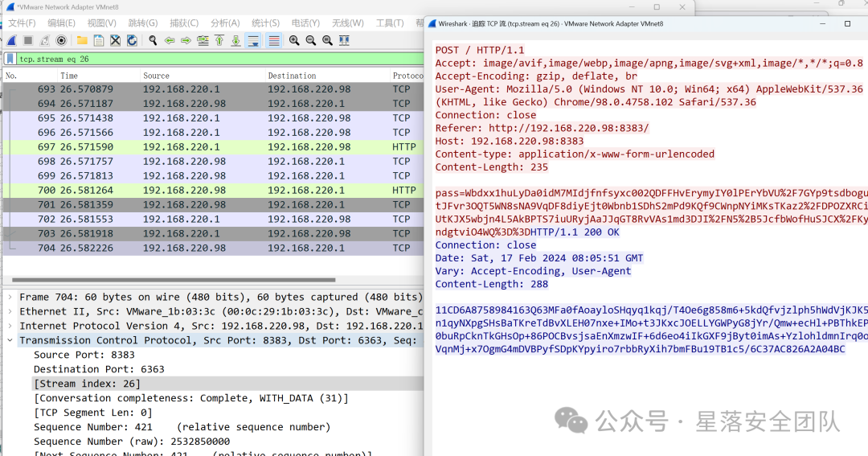
Task: Open the 分析(A) menu
Action: (x=225, y=23)
